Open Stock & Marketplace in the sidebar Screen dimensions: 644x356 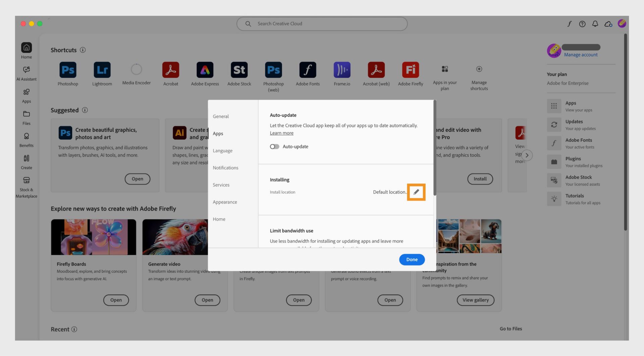point(26,187)
